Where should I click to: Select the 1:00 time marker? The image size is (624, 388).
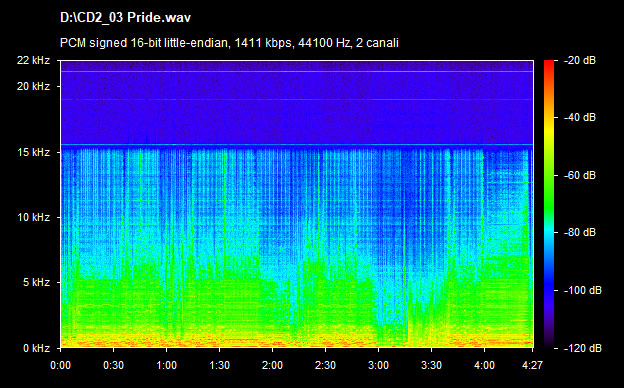coord(166,365)
